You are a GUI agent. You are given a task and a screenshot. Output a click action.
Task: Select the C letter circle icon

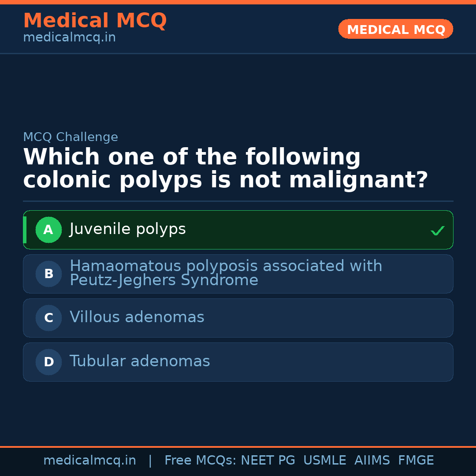click(x=48, y=318)
